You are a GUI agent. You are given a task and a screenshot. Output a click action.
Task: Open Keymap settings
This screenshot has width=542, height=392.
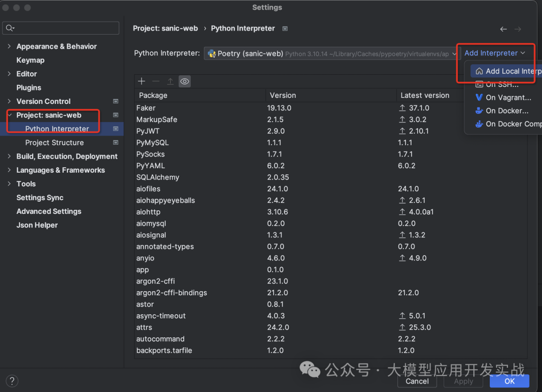(x=31, y=60)
